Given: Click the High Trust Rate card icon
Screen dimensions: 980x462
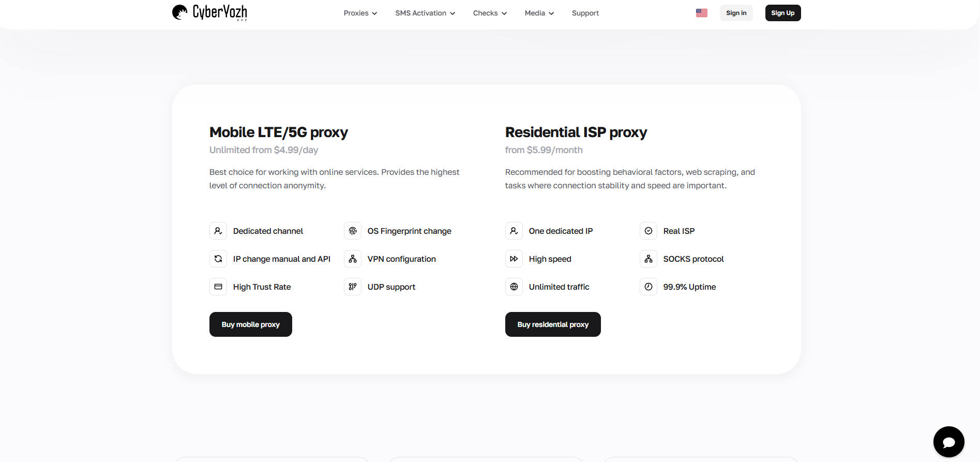Looking at the screenshot, I should 218,287.
